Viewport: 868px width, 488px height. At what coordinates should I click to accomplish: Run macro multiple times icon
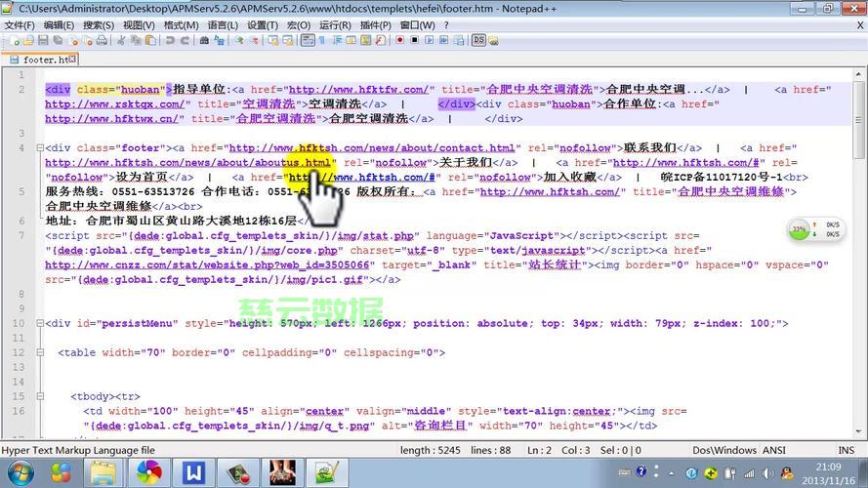pyautogui.click(x=444, y=40)
